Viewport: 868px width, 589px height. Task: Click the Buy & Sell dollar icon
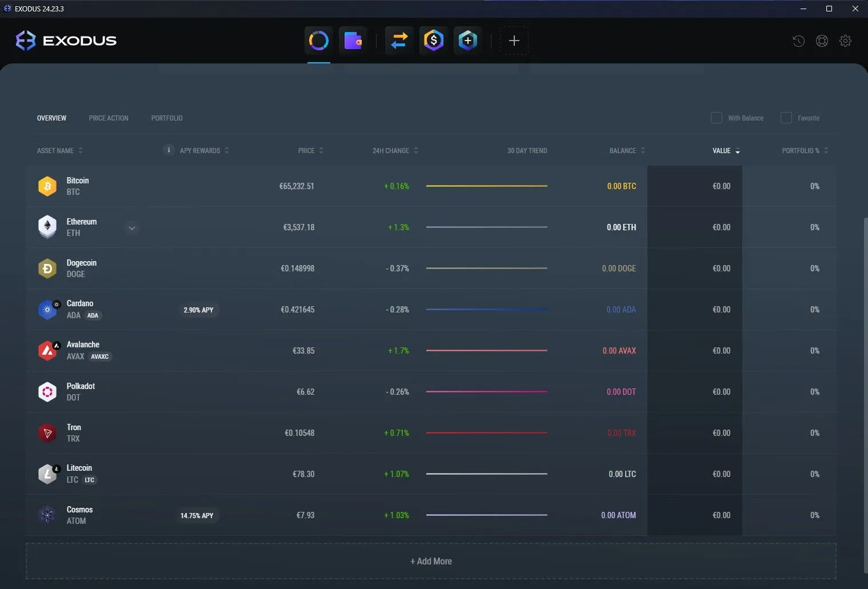(x=433, y=40)
